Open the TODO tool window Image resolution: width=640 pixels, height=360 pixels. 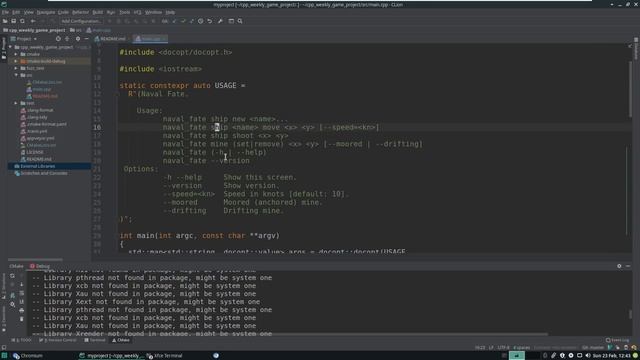click(22, 340)
